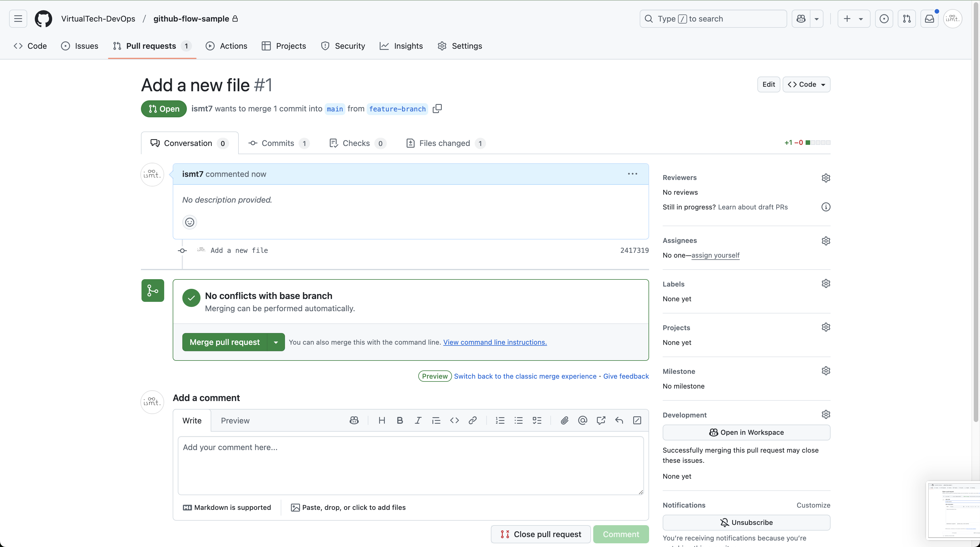Go to GitHub homepage via Octocat logo
980x547 pixels.
tap(43, 19)
